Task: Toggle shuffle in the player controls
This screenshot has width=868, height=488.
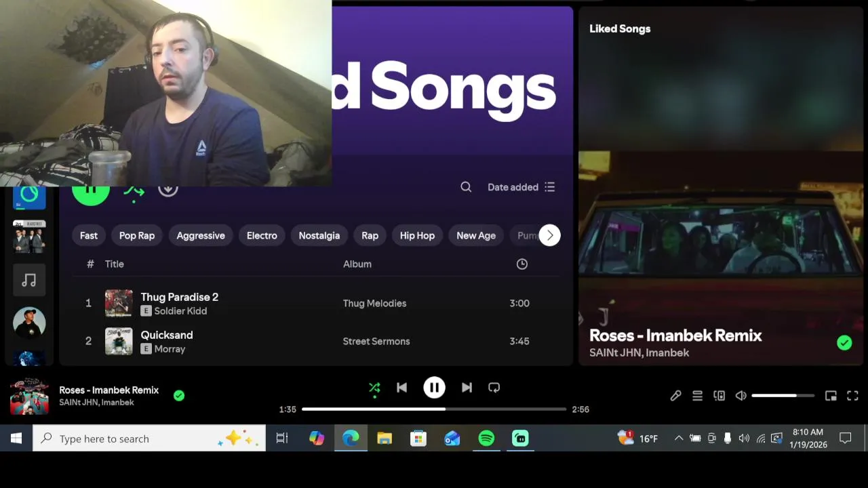Action: tap(374, 388)
